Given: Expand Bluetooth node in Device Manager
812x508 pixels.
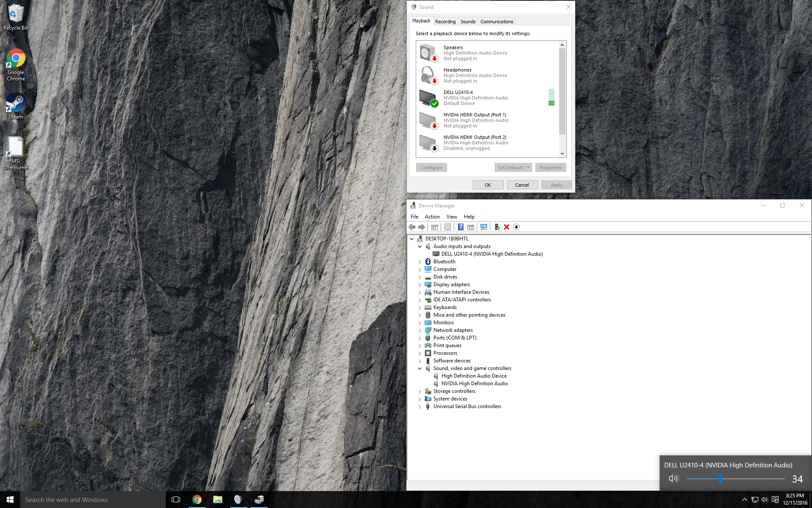Looking at the screenshot, I should [x=420, y=262].
